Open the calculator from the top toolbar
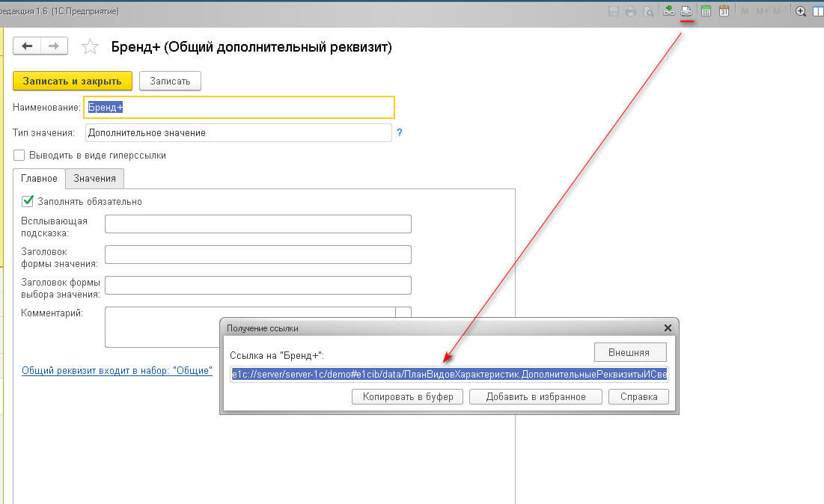The image size is (824, 504). 706,11
